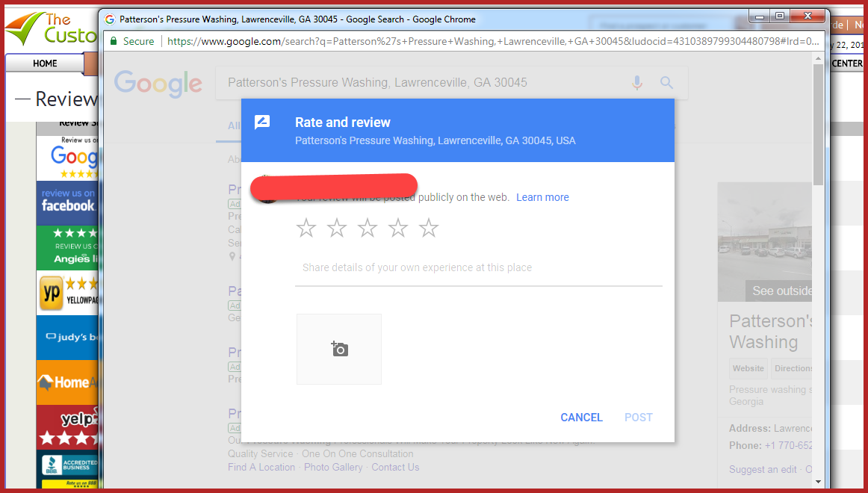Add a photo with the camera icon
The width and height of the screenshot is (868, 493).
(x=339, y=349)
